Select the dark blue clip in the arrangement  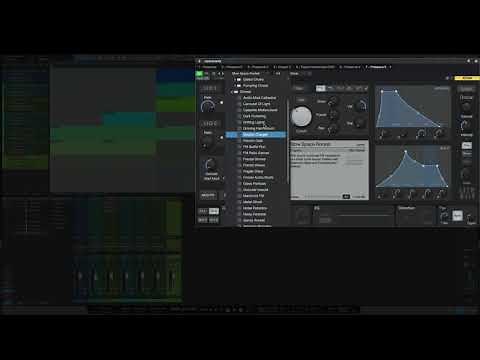176,76
